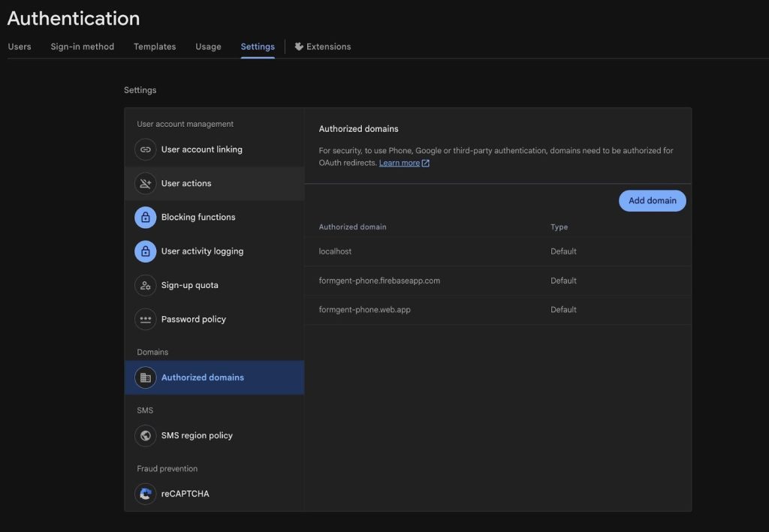This screenshot has height=532, width=769.
Task: Select the Usage tab
Action: pos(209,47)
